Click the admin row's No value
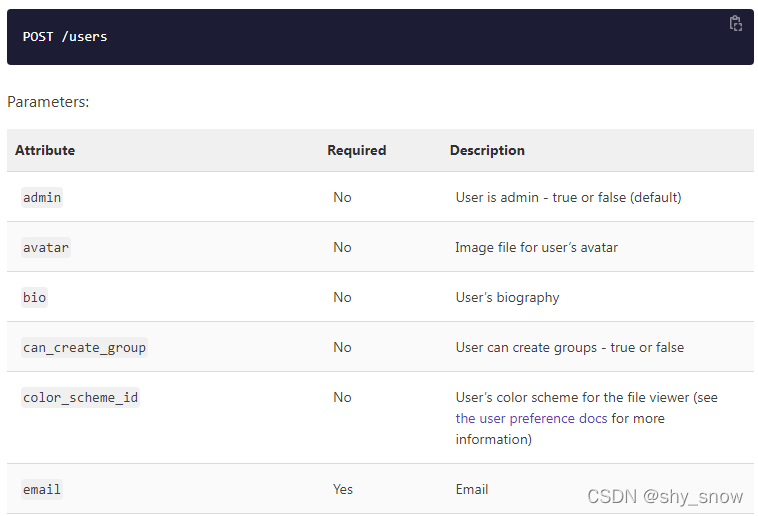This screenshot has height=516, width=758. (x=342, y=197)
